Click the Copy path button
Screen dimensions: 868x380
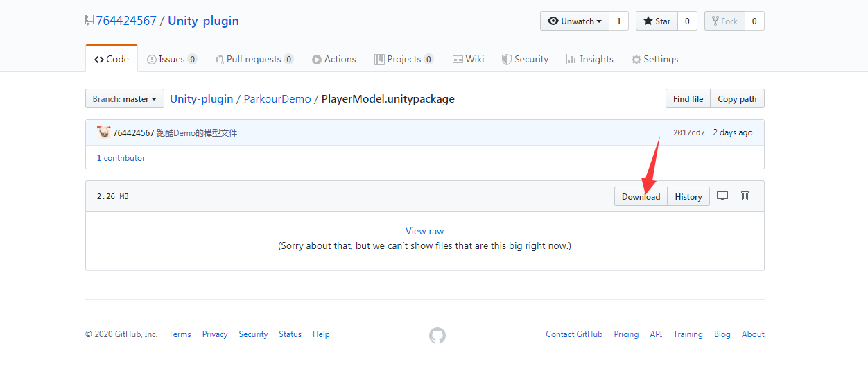coord(737,99)
